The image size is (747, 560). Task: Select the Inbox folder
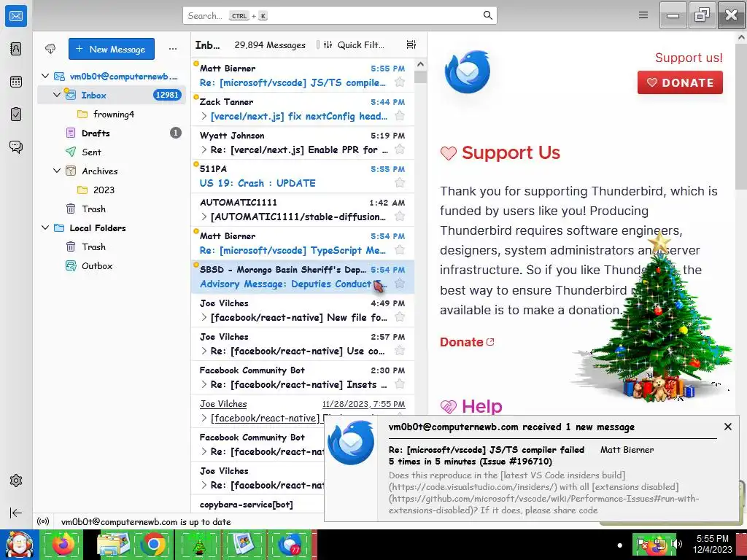point(112,95)
